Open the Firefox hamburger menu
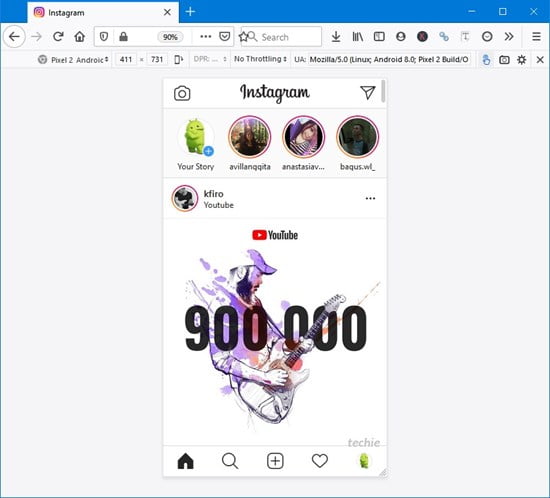 tap(536, 36)
